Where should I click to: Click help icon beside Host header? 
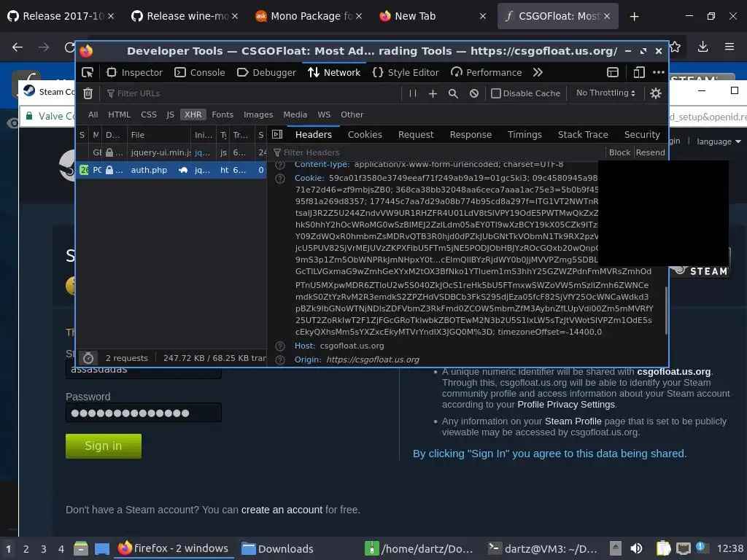(280, 346)
